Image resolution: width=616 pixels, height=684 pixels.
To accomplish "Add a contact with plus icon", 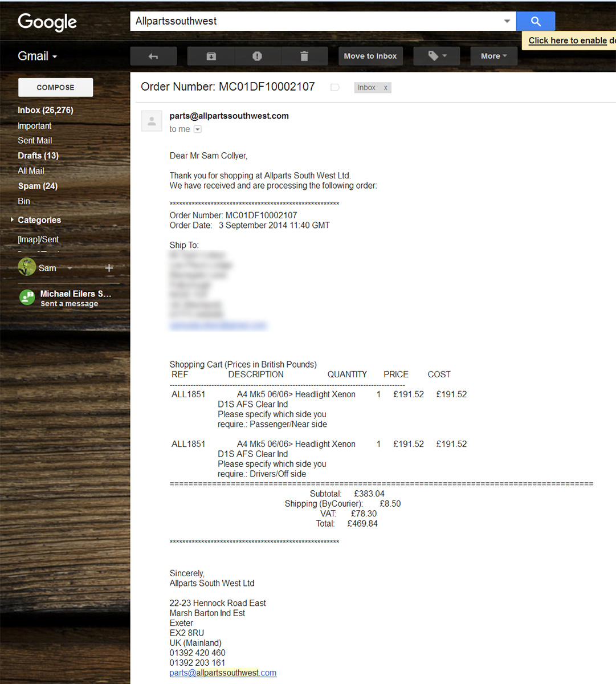I will (x=109, y=268).
